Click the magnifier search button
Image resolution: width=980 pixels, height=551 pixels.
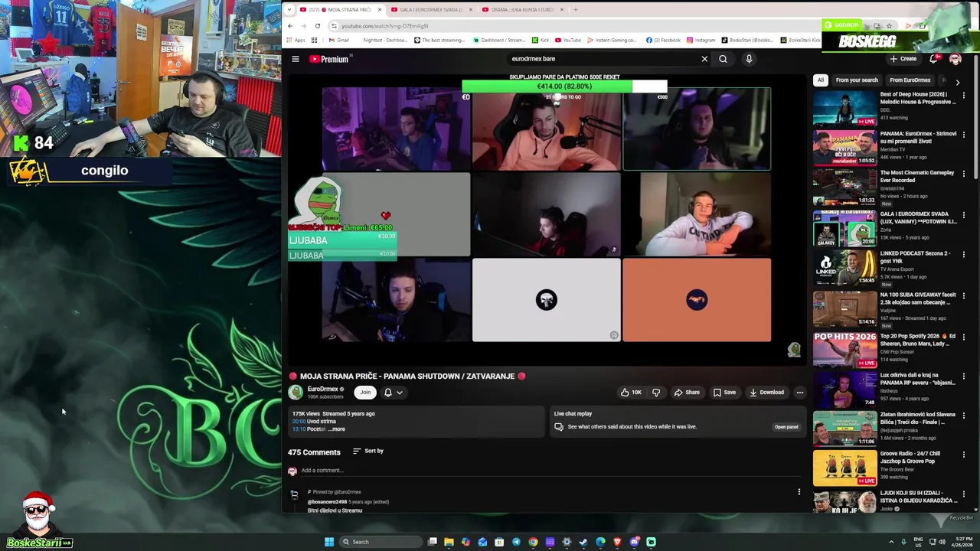[723, 59]
